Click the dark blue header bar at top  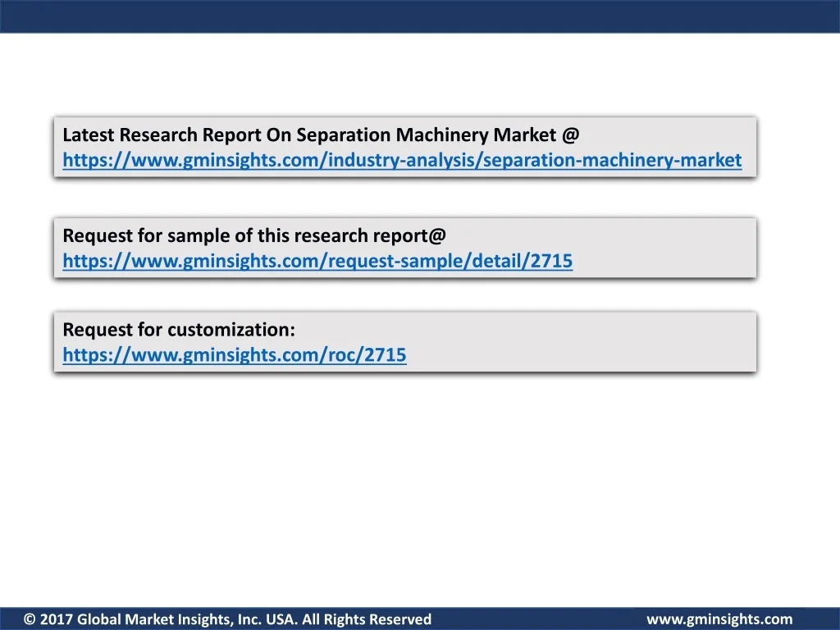420,16
